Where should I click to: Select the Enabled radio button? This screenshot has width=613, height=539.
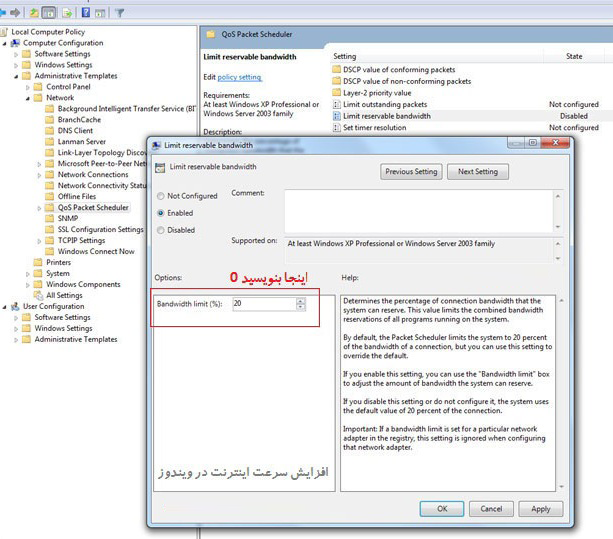tap(160, 213)
